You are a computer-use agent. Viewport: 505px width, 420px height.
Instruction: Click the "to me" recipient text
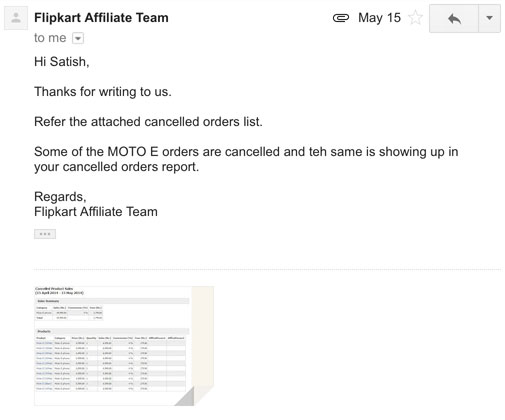pyautogui.click(x=50, y=38)
